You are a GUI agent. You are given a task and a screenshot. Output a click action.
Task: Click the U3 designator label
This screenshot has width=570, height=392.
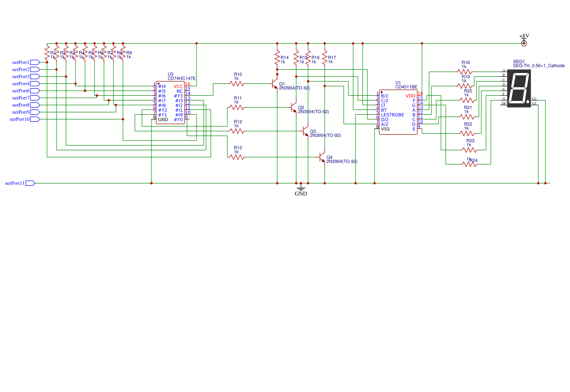point(171,74)
